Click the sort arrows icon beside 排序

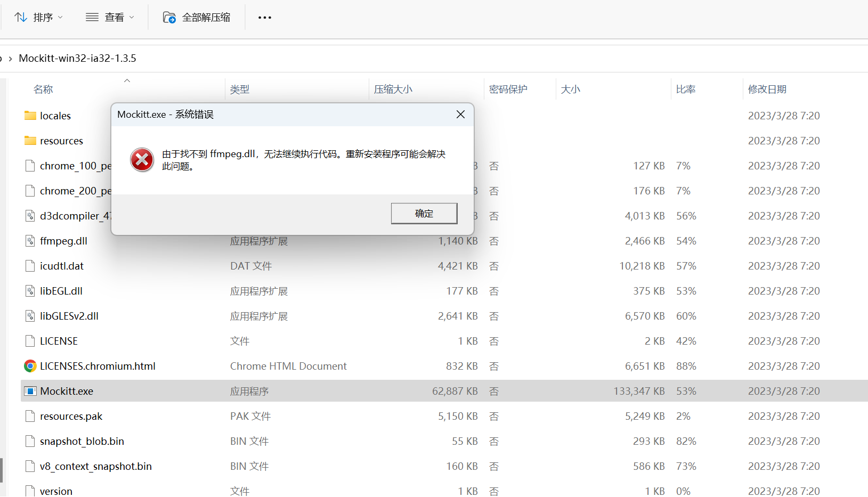click(21, 18)
